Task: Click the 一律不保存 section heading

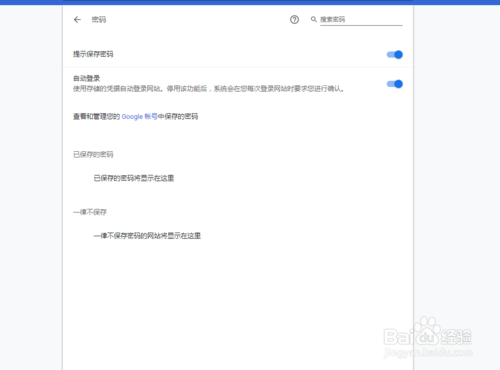Action: point(90,212)
